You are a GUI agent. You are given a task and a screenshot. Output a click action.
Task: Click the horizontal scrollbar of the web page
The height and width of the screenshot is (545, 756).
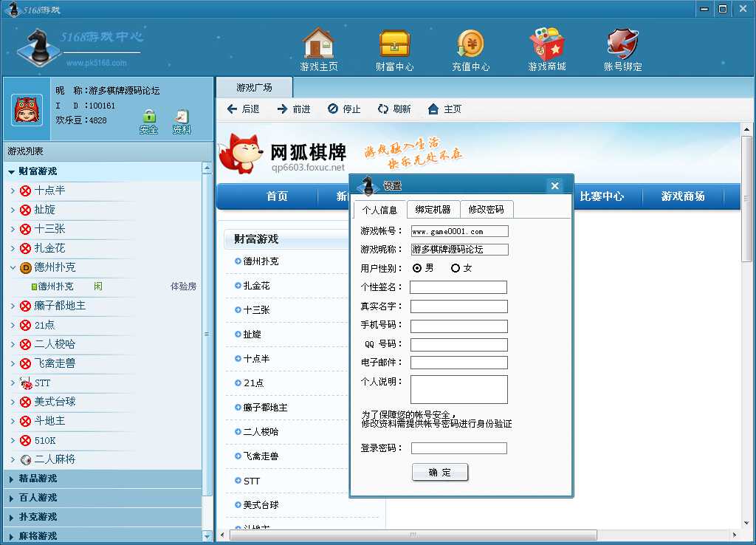[x=413, y=535]
